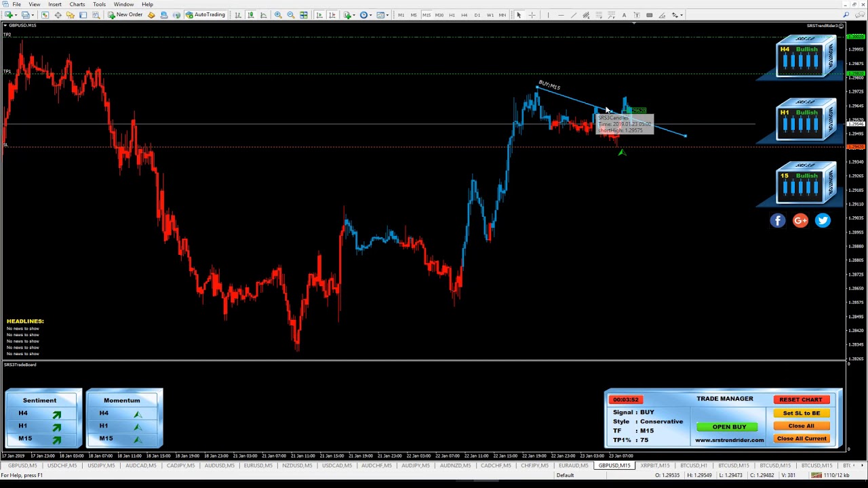868x488 pixels.
Task: Select the text label tool
Action: 624,15
